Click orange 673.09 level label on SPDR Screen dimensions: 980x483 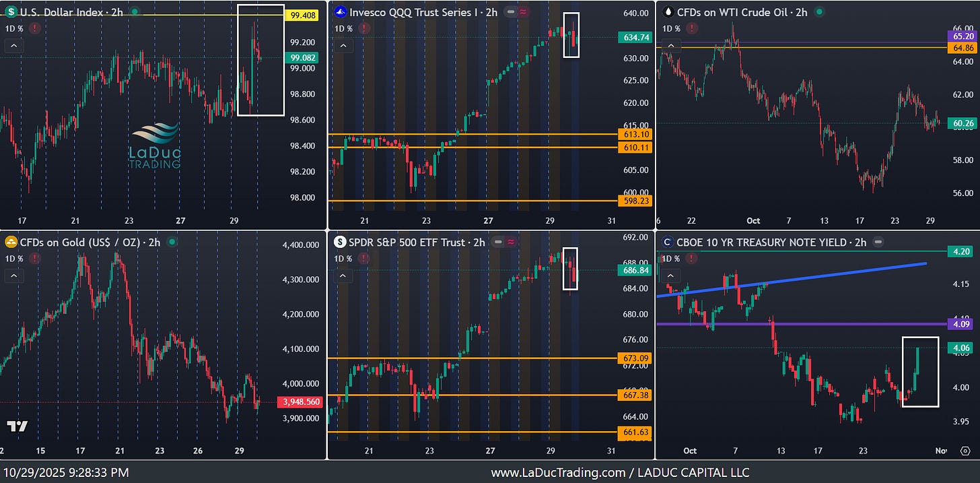[x=635, y=358]
